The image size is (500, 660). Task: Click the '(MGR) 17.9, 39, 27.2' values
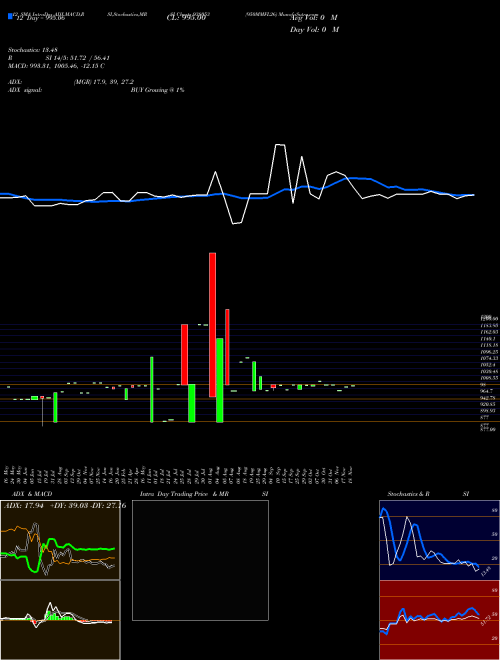[104, 82]
